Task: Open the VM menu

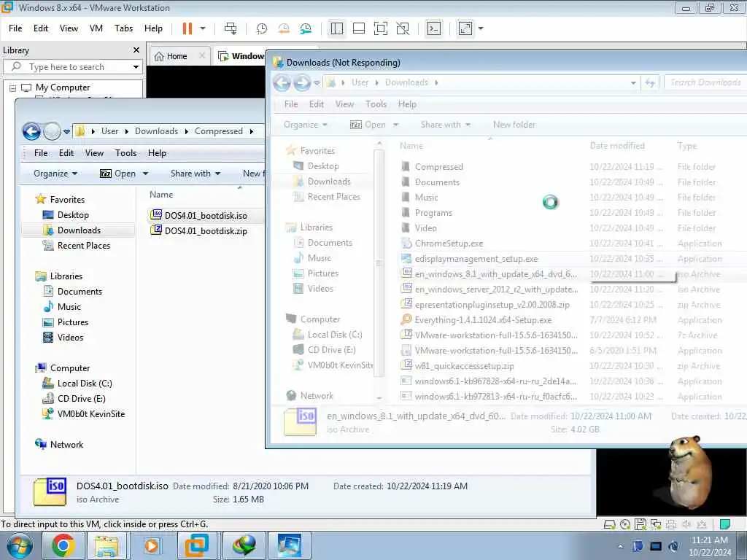Action: click(x=96, y=28)
